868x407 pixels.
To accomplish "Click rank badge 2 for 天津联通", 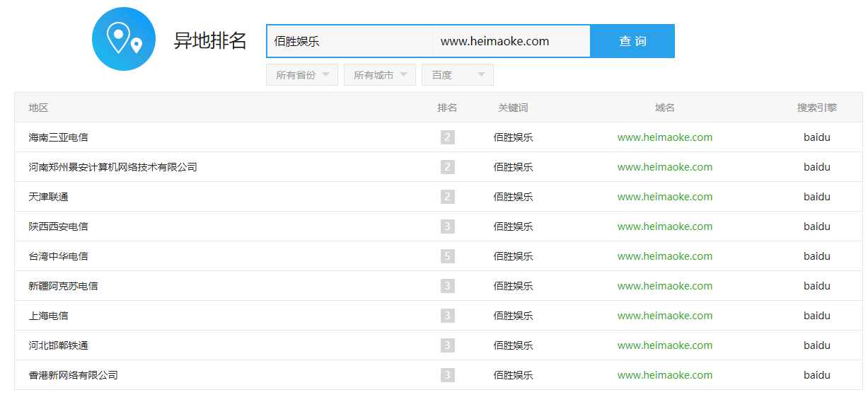I will [x=447, y=197].
